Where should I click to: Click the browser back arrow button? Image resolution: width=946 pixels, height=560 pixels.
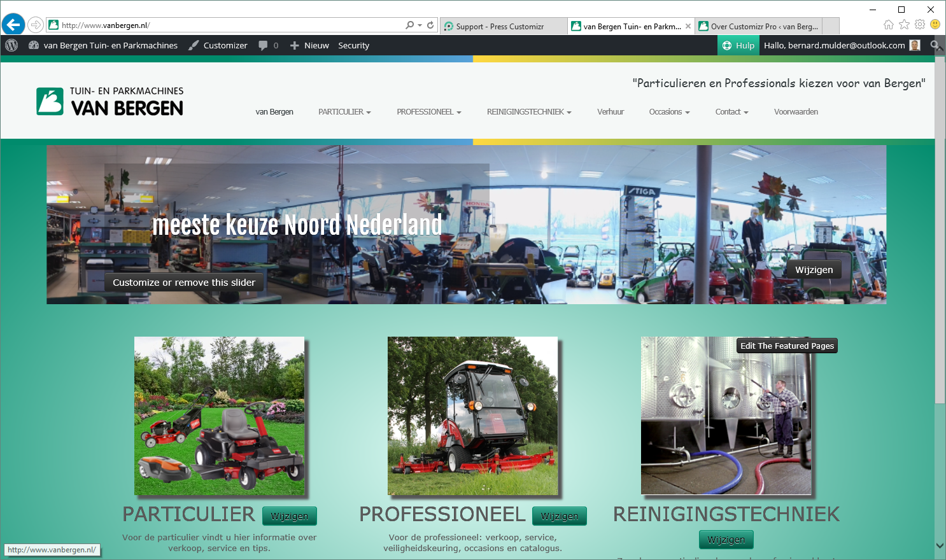point(13,25)
